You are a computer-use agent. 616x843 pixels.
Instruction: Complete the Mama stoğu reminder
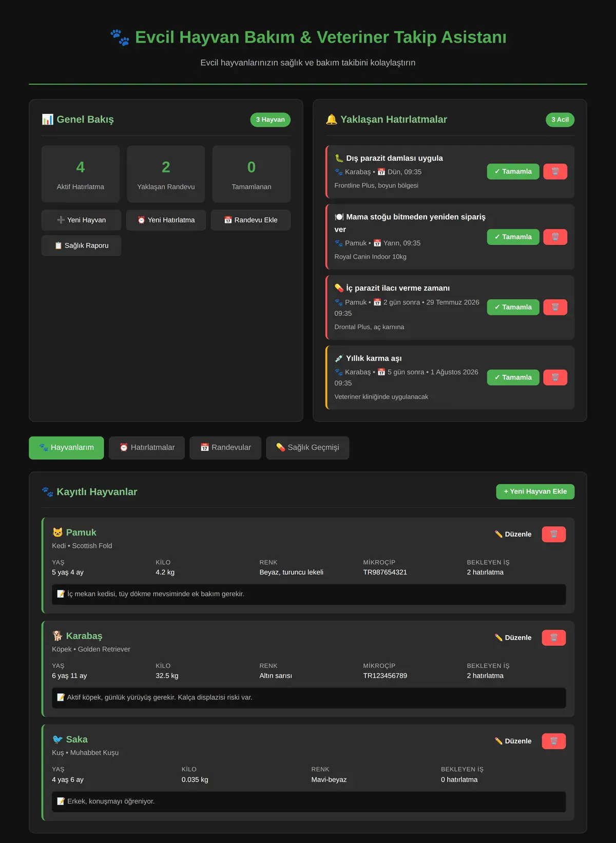513,237
